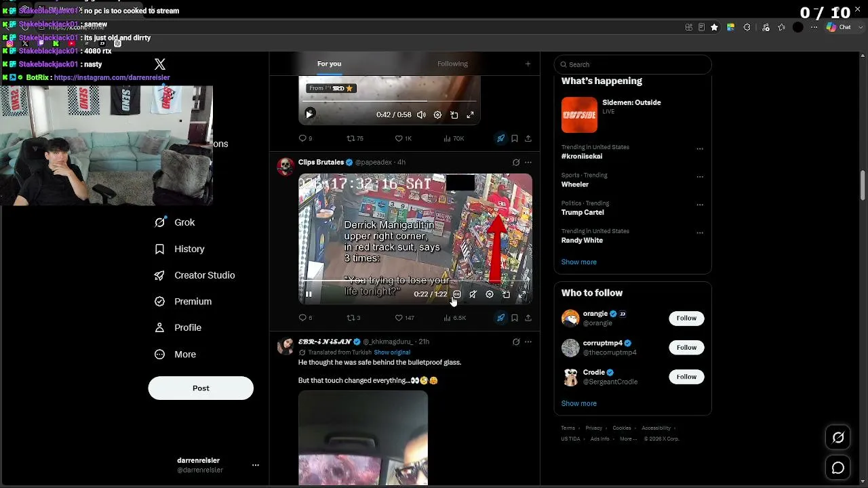868x488 pixels.
Task: Share the post with 70K views
Action: click(x=528, y=138)
